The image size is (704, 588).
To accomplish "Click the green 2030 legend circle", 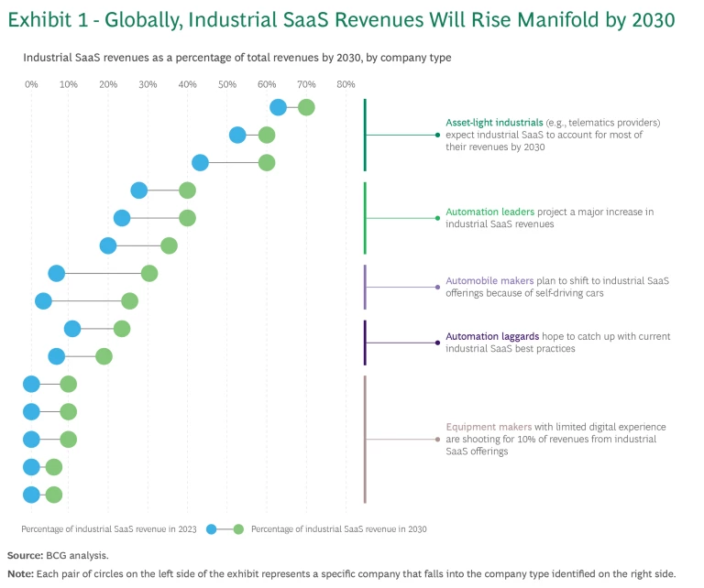I will pyautogui.click(x=238, y=528).
